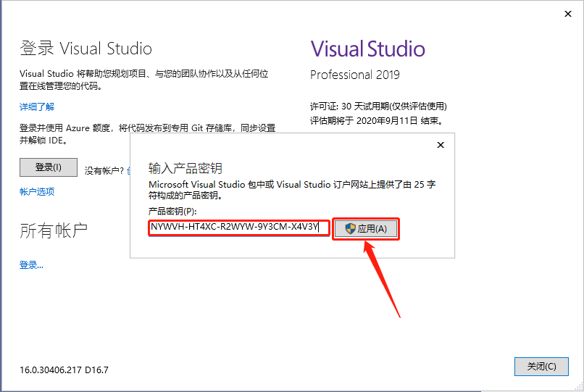Click the purple Visual Studio logo text
This screenshot has width=584, height=392.
pos(367,49)
